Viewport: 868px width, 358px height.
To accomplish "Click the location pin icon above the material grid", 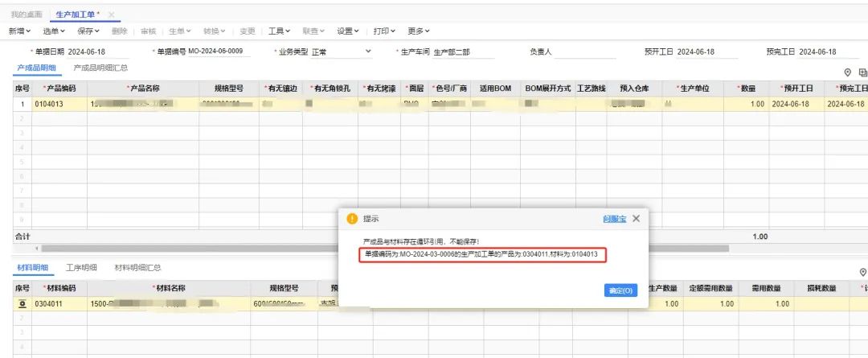I will (863, 272).
